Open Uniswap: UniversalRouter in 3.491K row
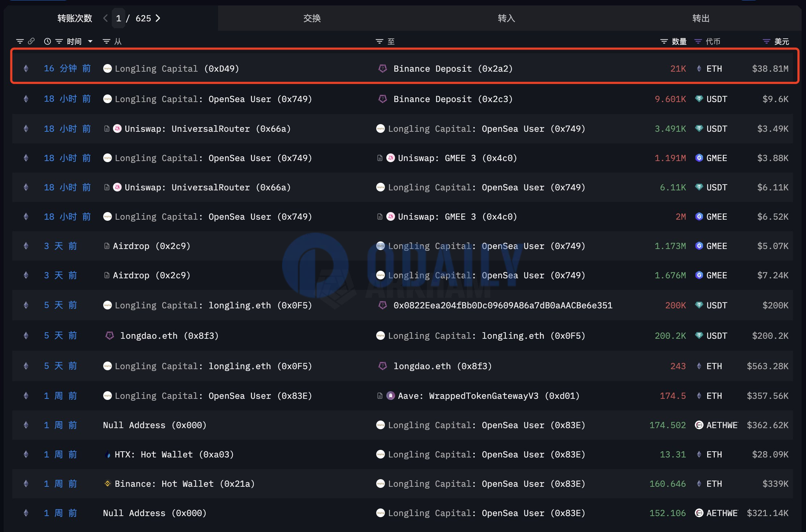 tap(207, 129)
